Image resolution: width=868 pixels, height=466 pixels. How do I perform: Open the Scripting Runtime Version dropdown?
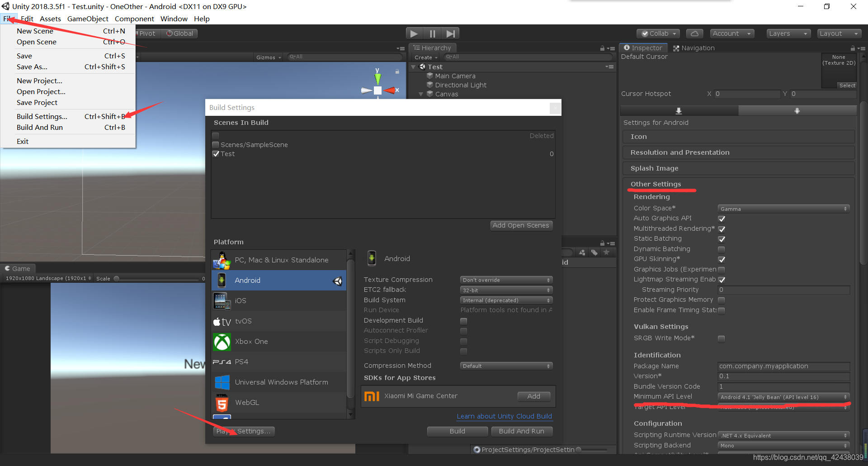pyautogui.click(x=783, y=436)
